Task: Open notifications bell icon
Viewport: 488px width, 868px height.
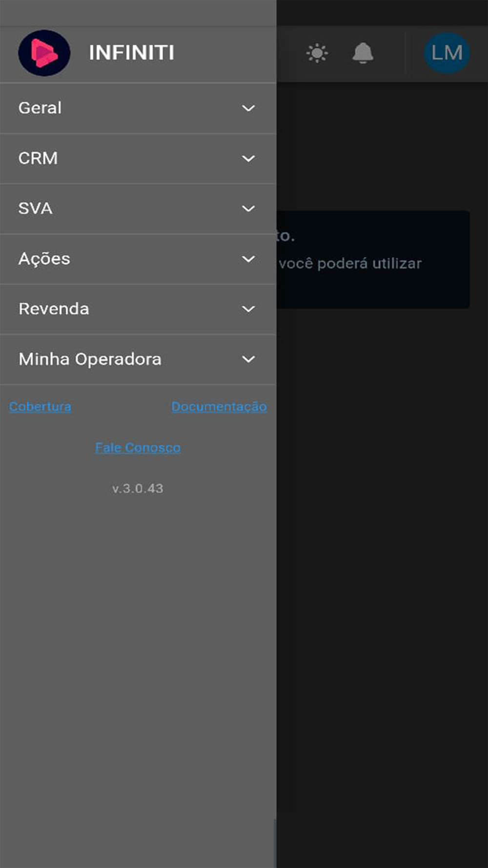Action: click(363, 53)
